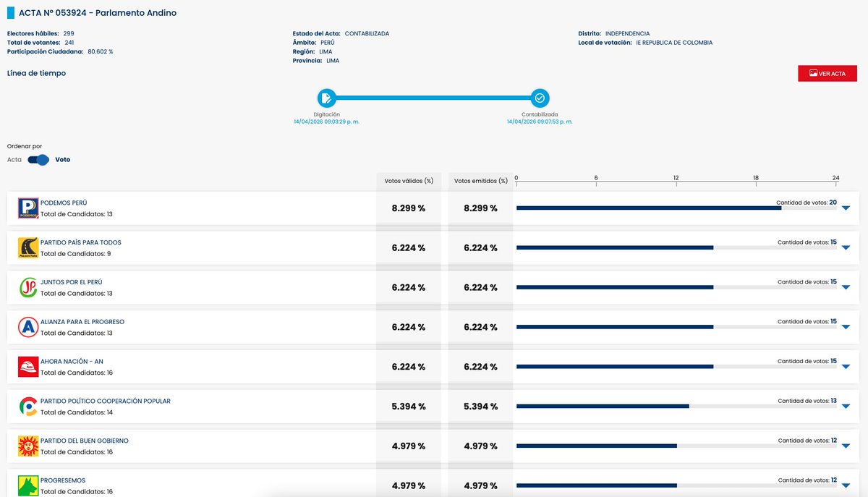Click the Cooperación Popular vote bar
This screenshot has height=497, width=868.
(x=676, y=406)
